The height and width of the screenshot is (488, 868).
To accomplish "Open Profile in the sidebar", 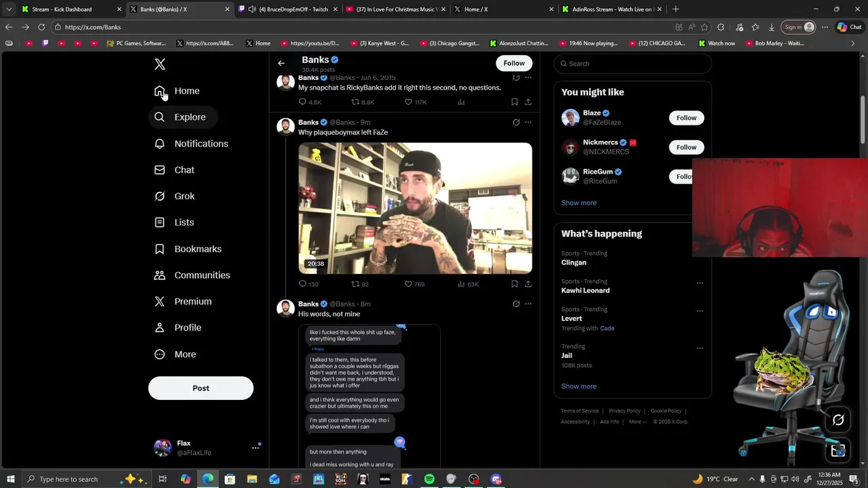I will click(178, 327).
